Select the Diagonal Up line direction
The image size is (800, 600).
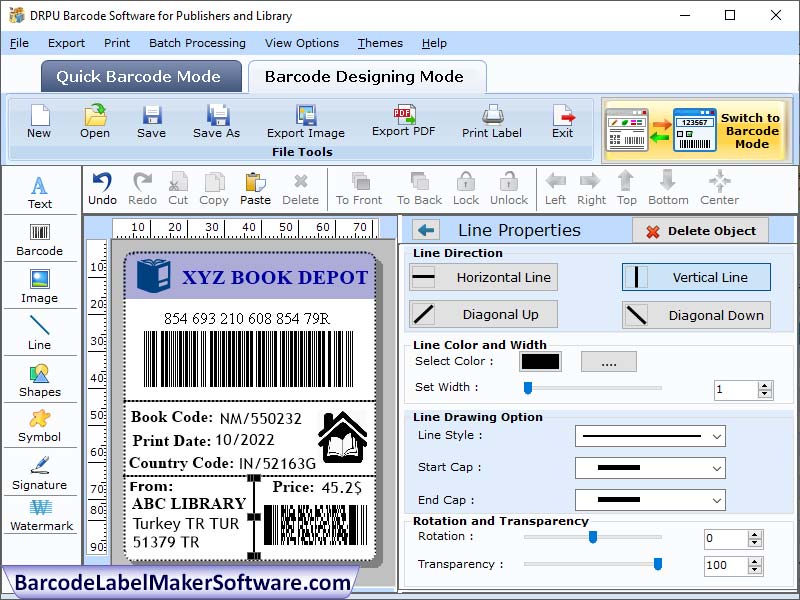click(483, 314)
